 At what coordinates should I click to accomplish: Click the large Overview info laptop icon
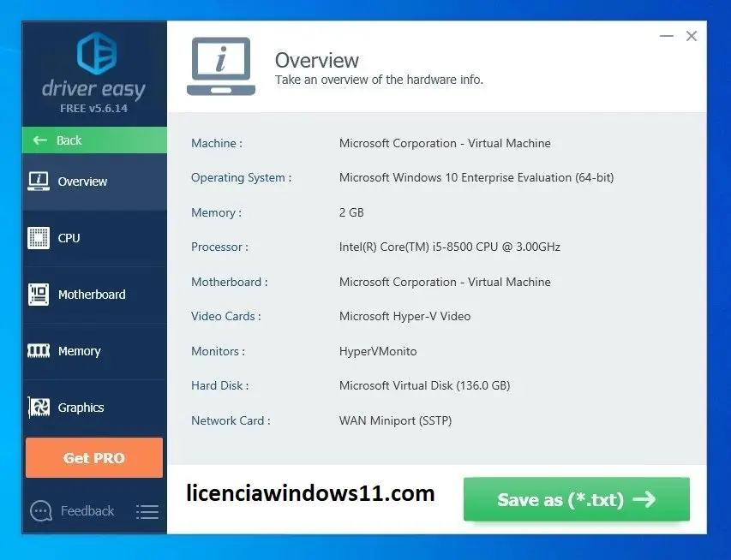(x=221, y=66)
